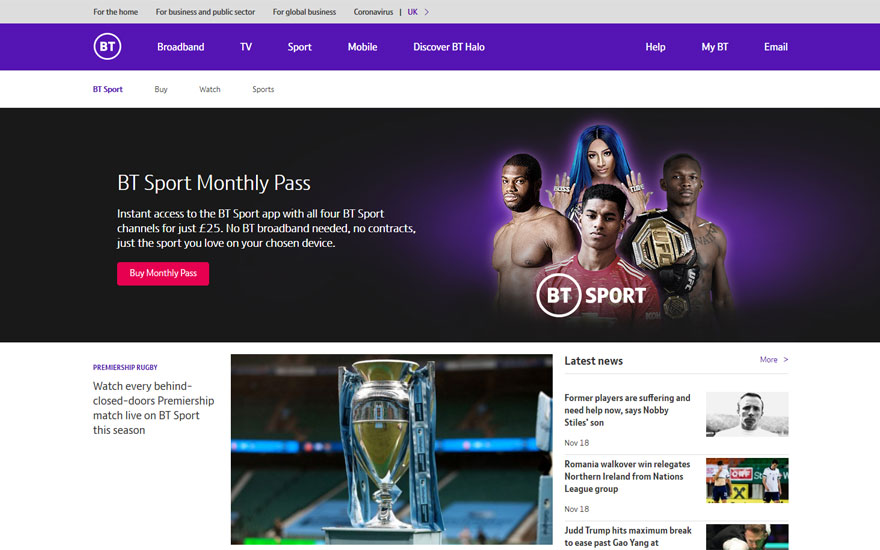The image size is (880, 550).
Task: Open Email from the header
Action: 776,47
